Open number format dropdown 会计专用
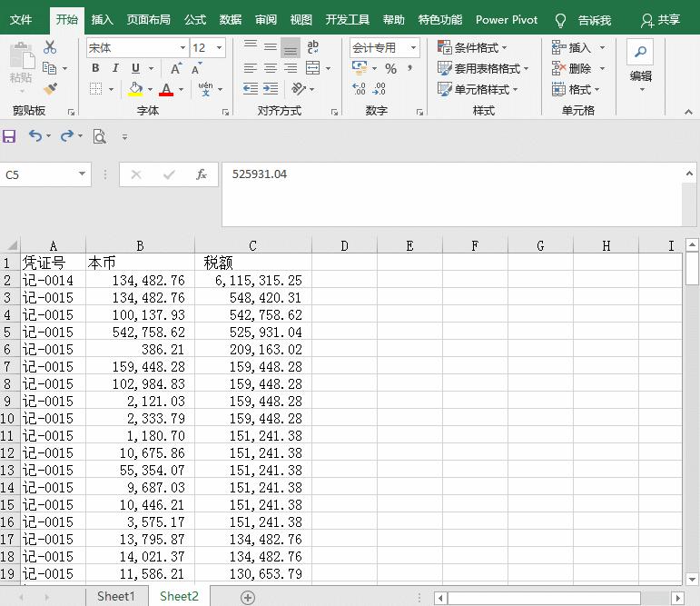Viewport: 700px width, 606px height. click(x=413, y=47)
